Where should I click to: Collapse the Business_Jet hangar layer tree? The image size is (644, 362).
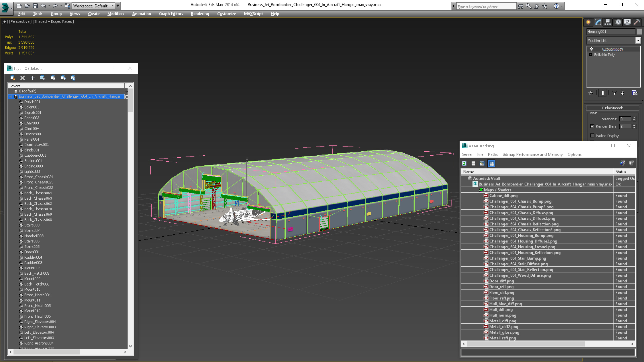(x=11, y=97)
